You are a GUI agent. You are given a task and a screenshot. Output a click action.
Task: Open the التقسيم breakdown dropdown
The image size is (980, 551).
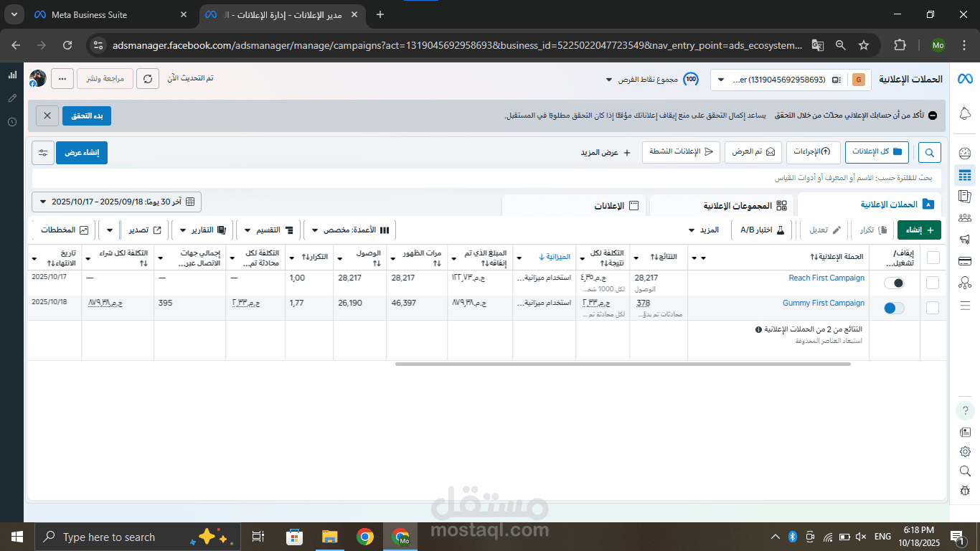(269, 230)
